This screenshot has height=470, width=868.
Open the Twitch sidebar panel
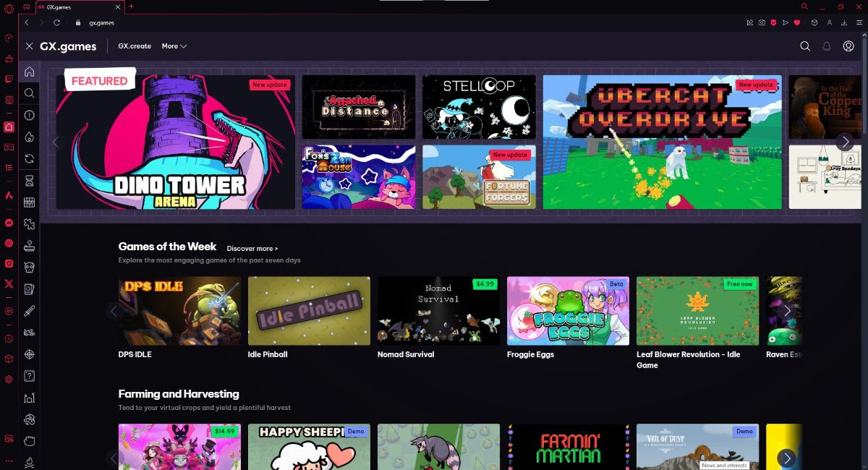click(x=9, y=80)
